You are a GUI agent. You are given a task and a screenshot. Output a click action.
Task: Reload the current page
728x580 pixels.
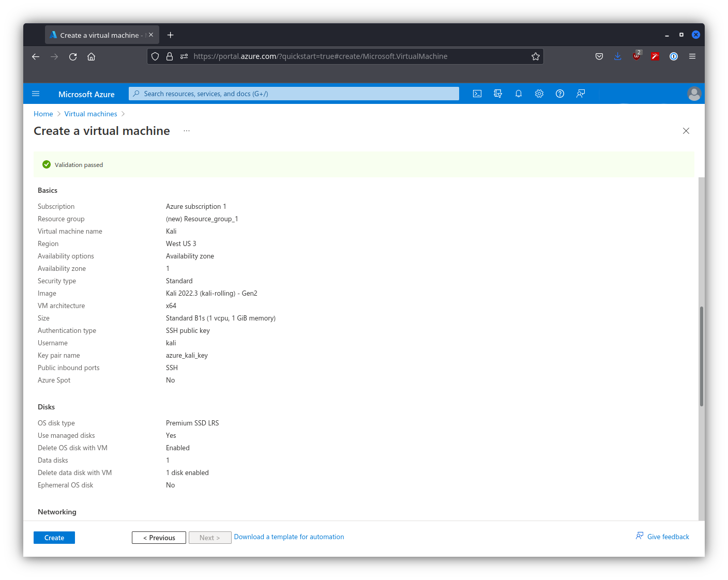tap(73, 56)
